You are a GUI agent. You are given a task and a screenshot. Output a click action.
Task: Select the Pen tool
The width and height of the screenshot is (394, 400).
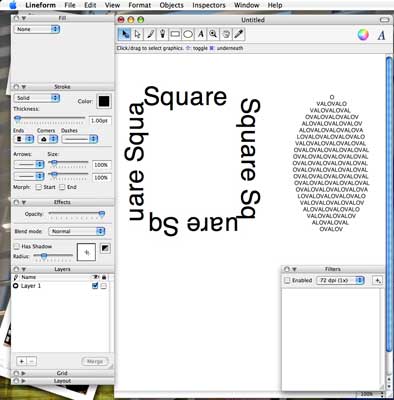[x=163, y=34]
